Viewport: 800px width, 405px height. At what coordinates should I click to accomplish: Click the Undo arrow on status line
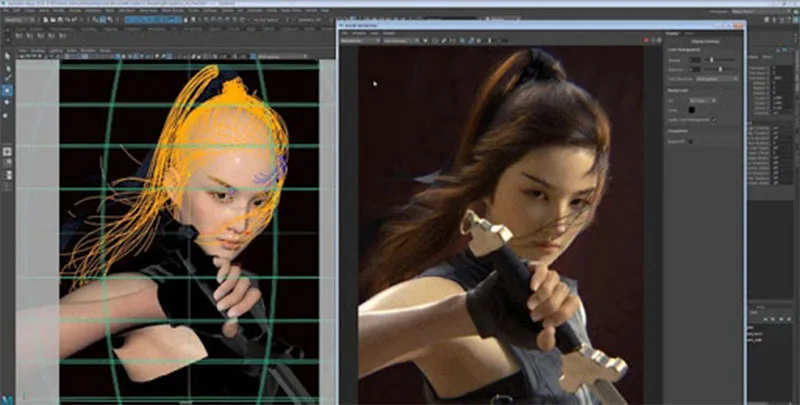69,20
